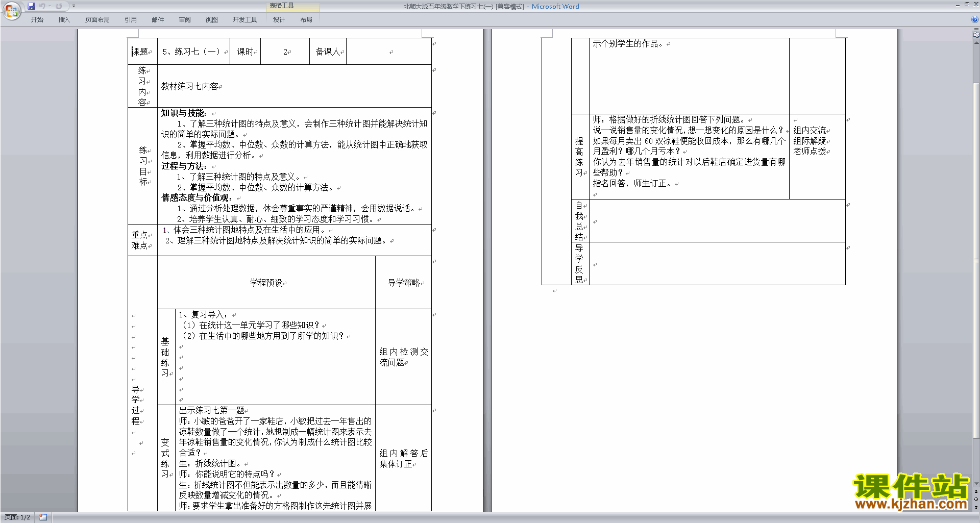This screenshot has height=523, width=980.
Task: Undo the last action
Action: pyautogui.click(x=42, y=6)
